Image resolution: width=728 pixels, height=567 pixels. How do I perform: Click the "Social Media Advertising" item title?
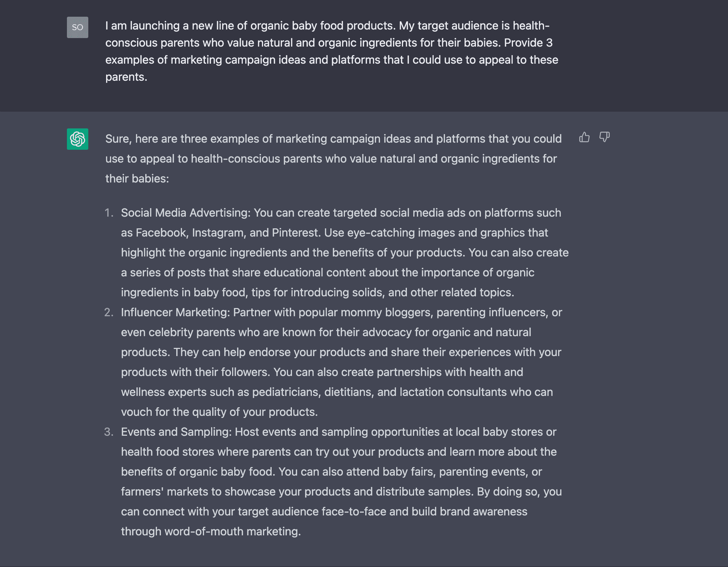pos(185,213)
